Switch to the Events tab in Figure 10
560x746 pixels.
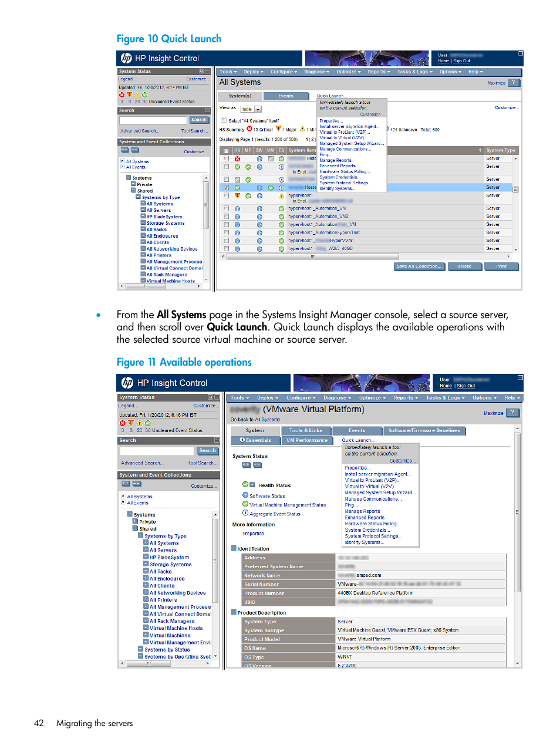point(286,96)
